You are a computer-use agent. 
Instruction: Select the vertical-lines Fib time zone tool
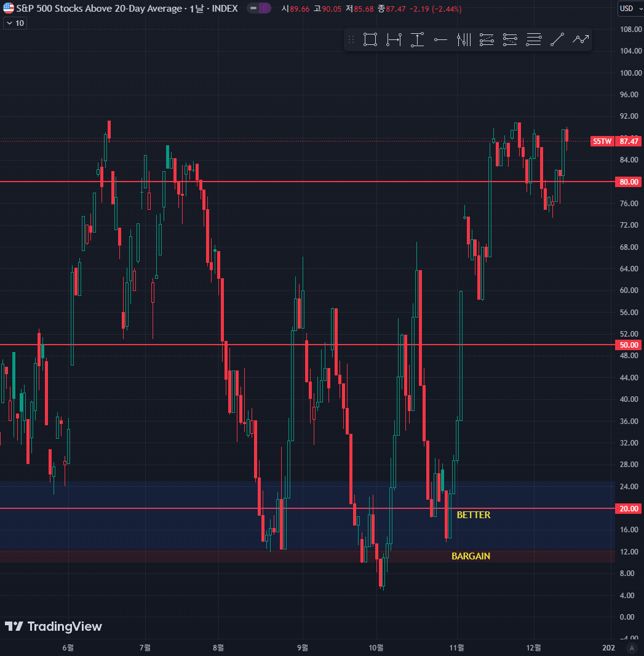(x=464, y=40)
